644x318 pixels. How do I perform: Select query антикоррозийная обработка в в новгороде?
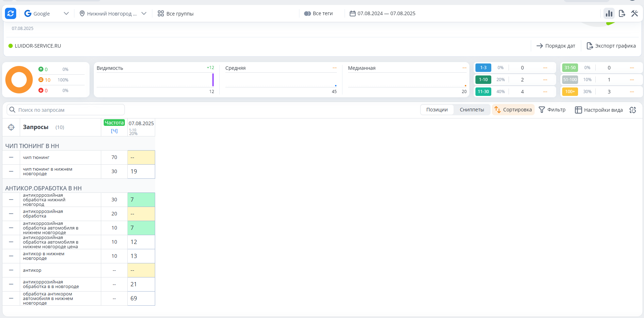[51, 284]
